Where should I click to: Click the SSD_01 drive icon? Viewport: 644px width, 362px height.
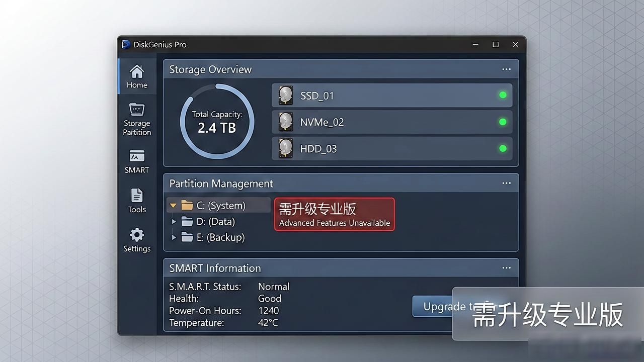(286, 96)
